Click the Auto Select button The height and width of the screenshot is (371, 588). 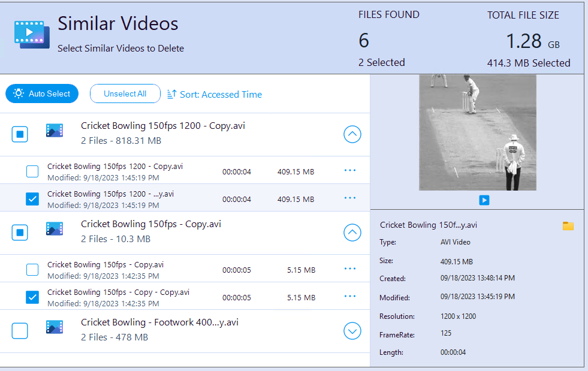click(41, 93)
